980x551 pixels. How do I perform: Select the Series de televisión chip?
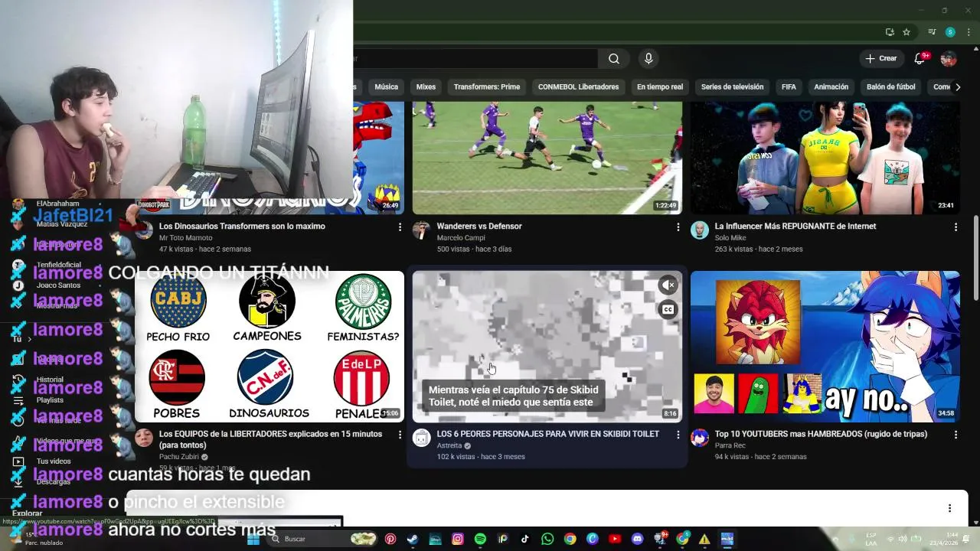click(x=732, y=86)
